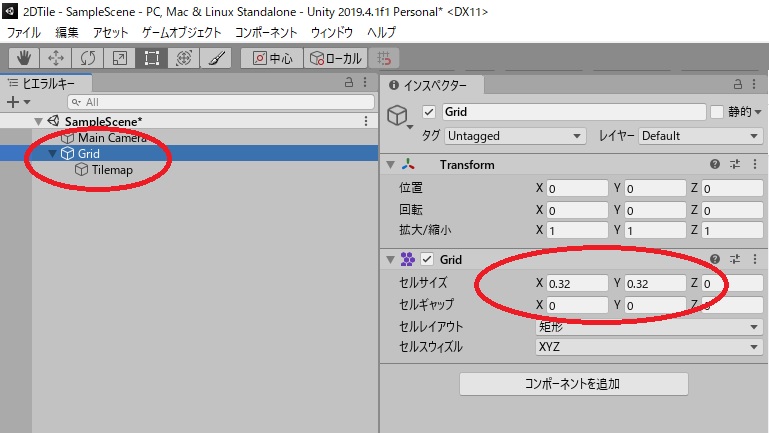Click the Transform component help icon
This screenshot has width=769, height=433.
pos(715,164)
